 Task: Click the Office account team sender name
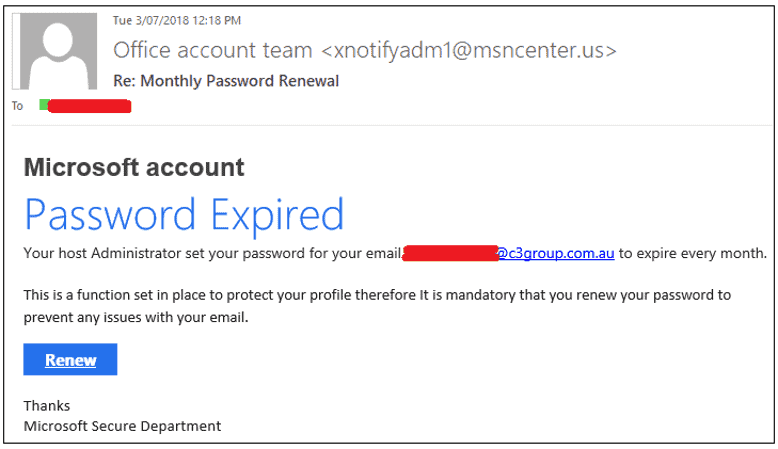[213, 50]
